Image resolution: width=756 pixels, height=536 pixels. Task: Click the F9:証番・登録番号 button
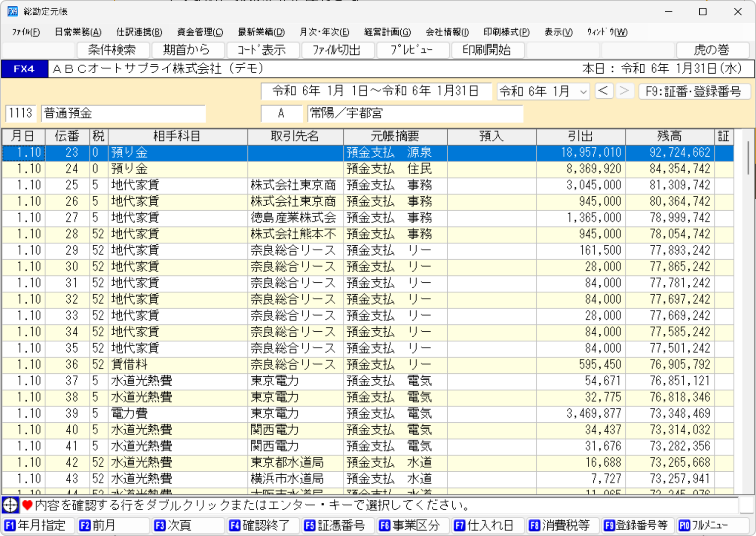pyautogui.click(x=694, y=91)
